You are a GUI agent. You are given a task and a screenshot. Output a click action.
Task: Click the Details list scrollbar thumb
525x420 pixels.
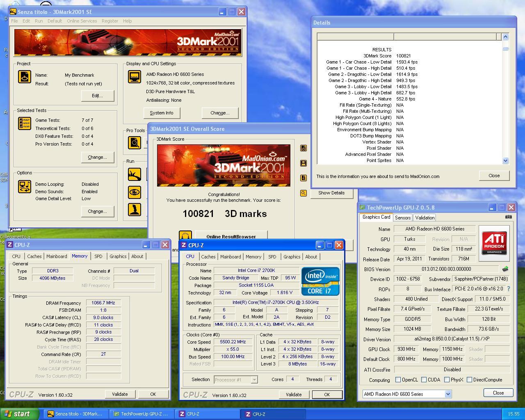coord(505,48)
